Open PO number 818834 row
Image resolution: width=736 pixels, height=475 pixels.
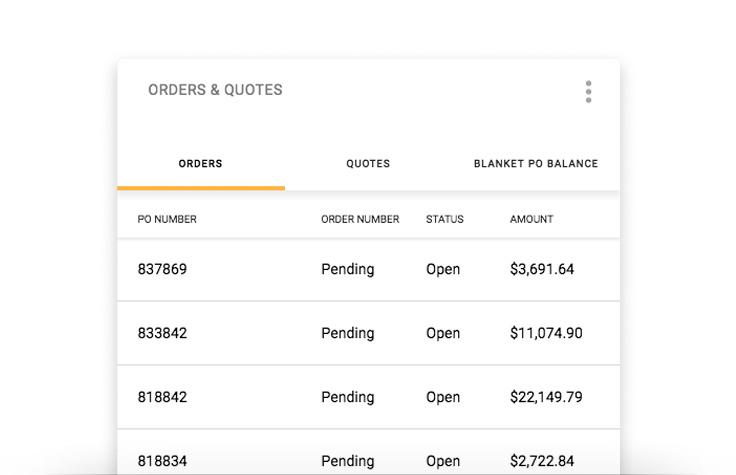(162, 460)
